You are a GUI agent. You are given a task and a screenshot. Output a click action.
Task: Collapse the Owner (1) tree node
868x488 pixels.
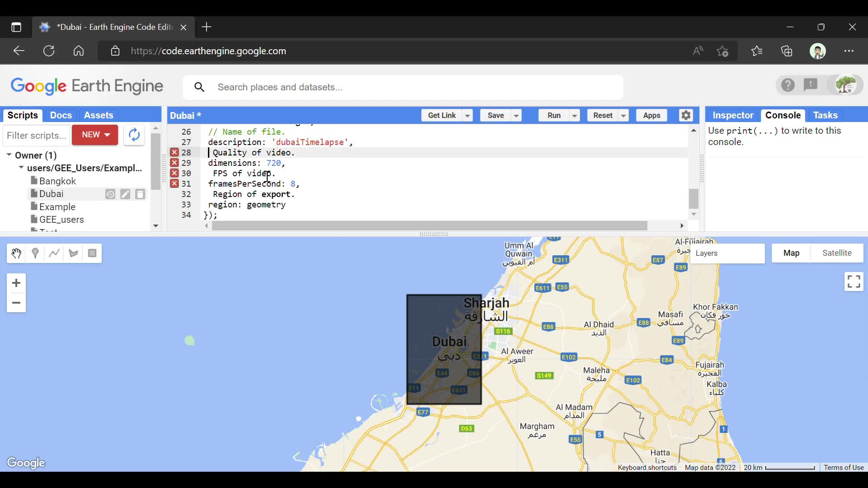tap(9, 155)
